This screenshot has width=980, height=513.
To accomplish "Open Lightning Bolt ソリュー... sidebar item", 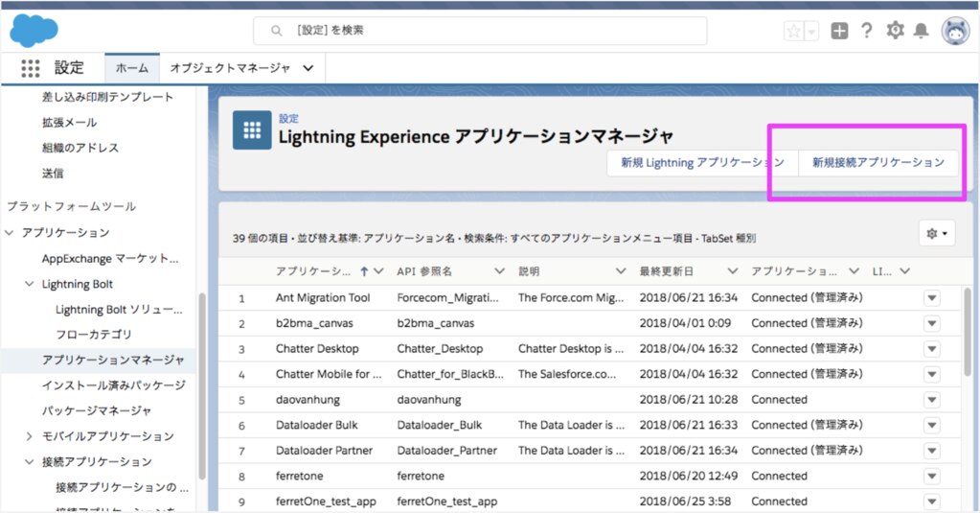I will (119, 310).
